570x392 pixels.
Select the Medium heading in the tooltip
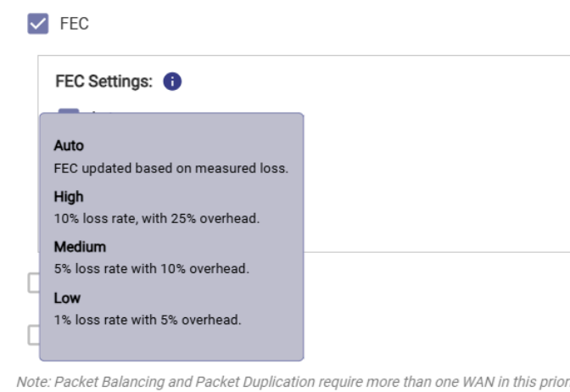(80, 247)
